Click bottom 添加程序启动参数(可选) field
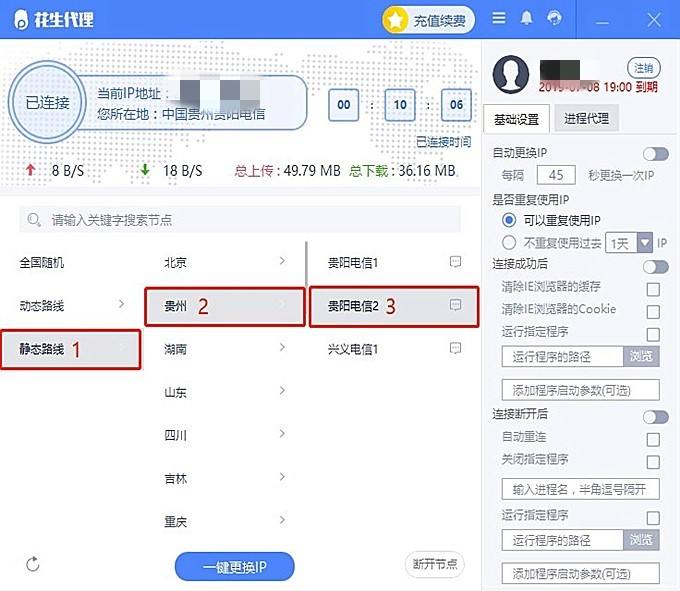The image size is (680, 591). [580, 573]
